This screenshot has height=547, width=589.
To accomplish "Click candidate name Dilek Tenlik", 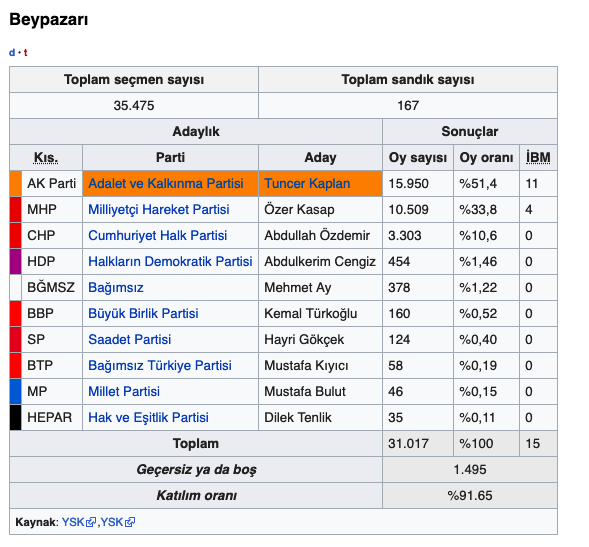I will click(298, 417).
